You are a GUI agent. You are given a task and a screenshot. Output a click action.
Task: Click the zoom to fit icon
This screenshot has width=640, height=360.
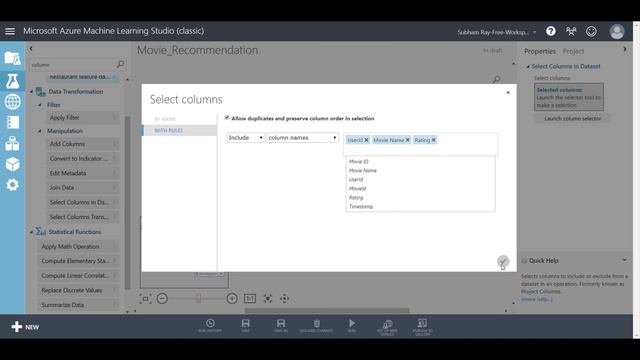coord(267,298)
